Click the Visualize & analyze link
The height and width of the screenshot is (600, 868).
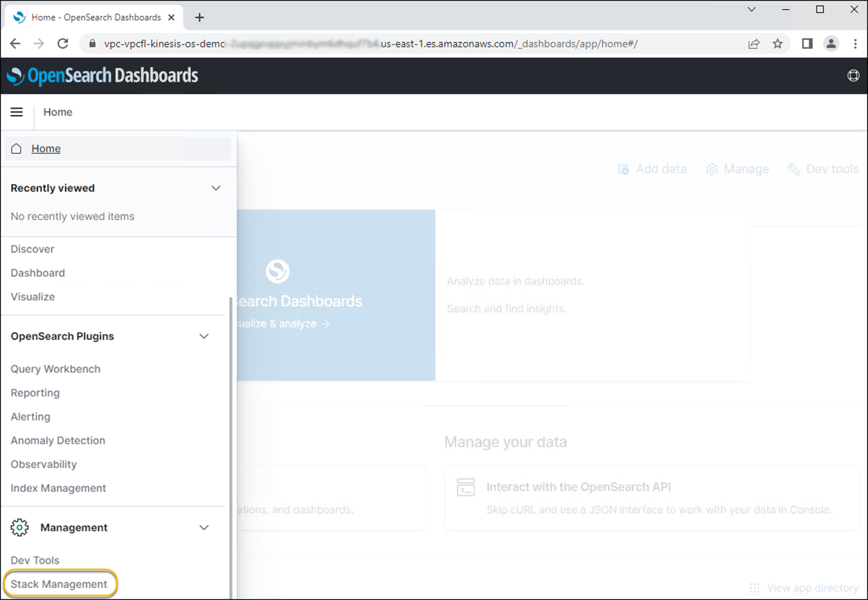[x=283, y=323]
